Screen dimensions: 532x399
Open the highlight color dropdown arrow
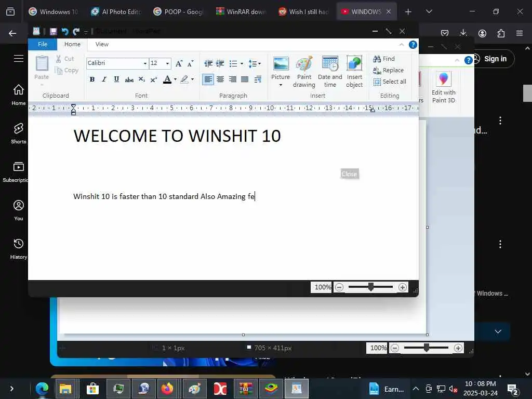(192, 79)
